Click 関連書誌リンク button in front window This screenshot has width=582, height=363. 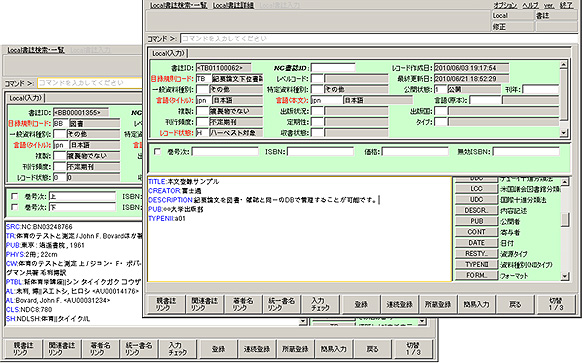click(x=204, y=304)
